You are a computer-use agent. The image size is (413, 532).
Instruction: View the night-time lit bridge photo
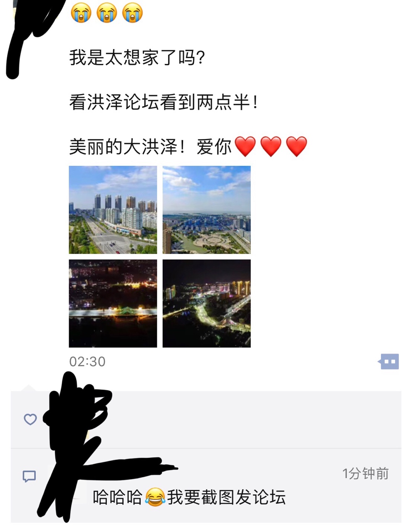click(113, 303)
